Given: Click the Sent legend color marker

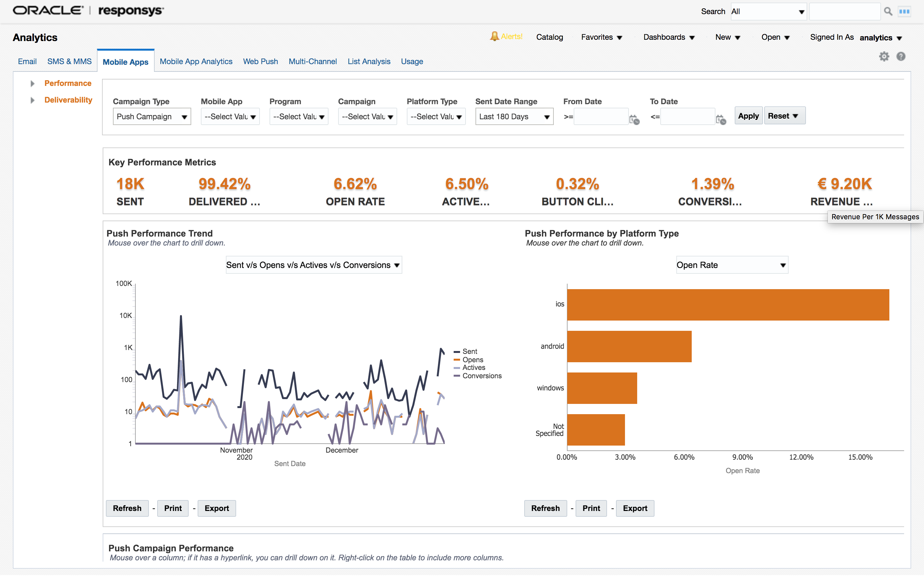Looking at the screenshot, I should [457, 352].
